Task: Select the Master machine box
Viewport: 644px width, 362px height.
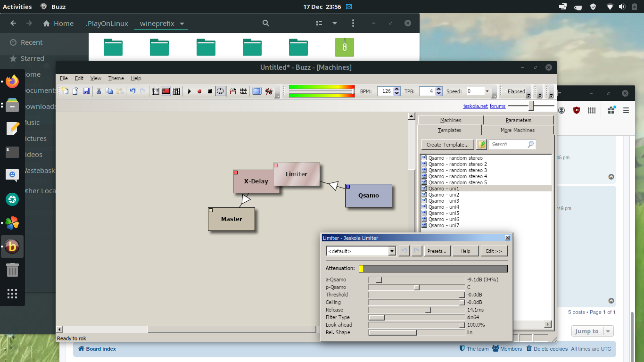Action: tap(231, 219)
